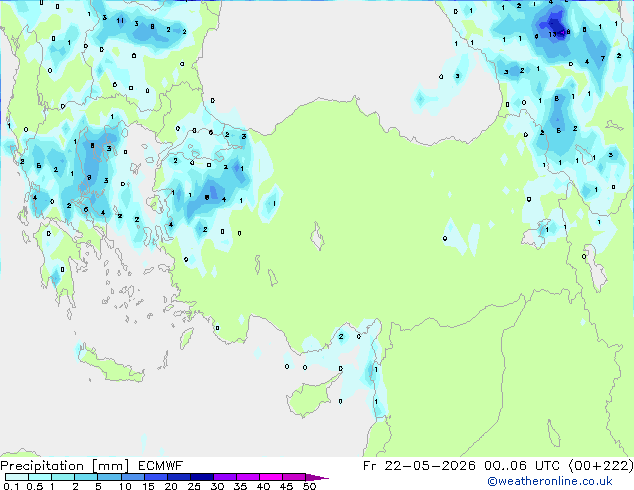Click the legend label '10'
This screenshot has width=634, height=490.
(x=125, y=486)
